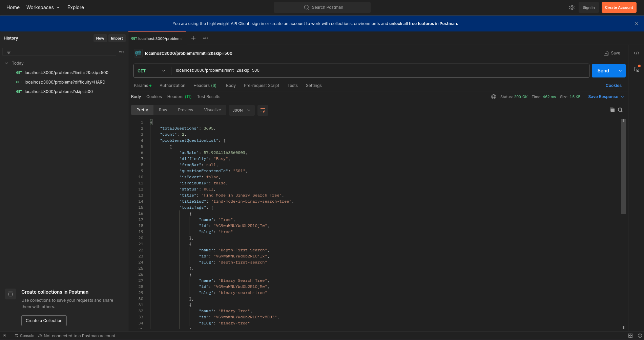Dismiss the blue banner notification
Viewport: 644px width, 340px height.
click(637, 24)
